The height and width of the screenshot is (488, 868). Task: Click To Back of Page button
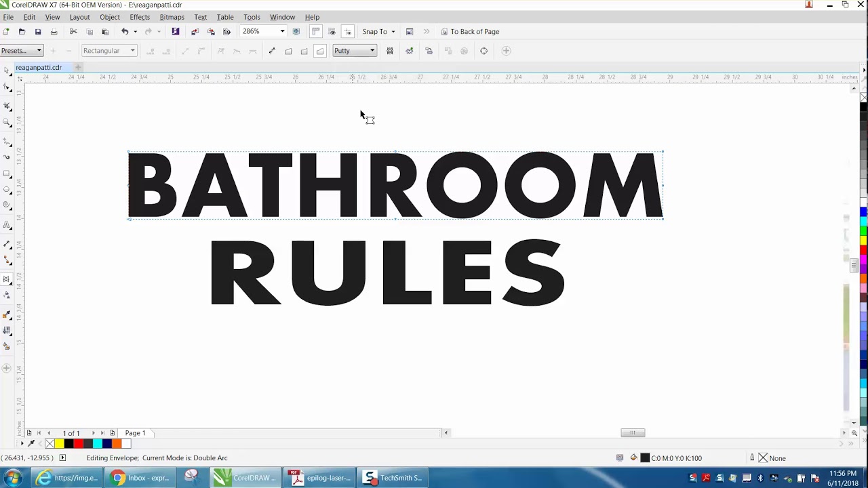click(x=470, y=32)
